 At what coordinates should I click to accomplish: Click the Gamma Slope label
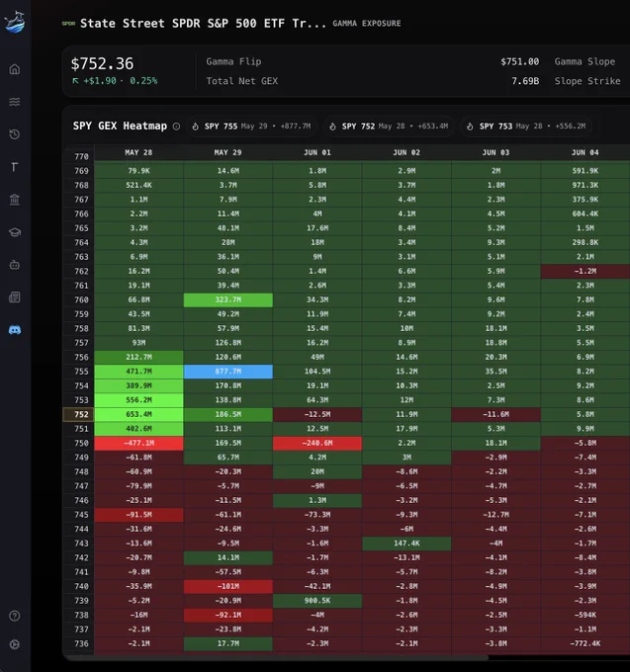click(585, 61)
